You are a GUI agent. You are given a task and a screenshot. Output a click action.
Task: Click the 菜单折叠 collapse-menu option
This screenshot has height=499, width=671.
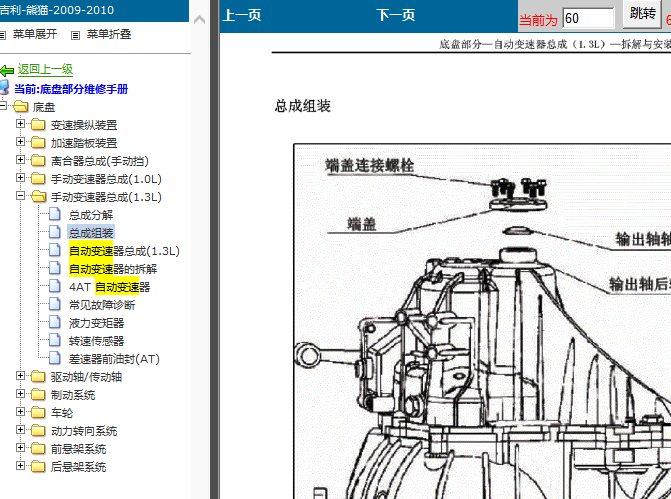(109, 34)
